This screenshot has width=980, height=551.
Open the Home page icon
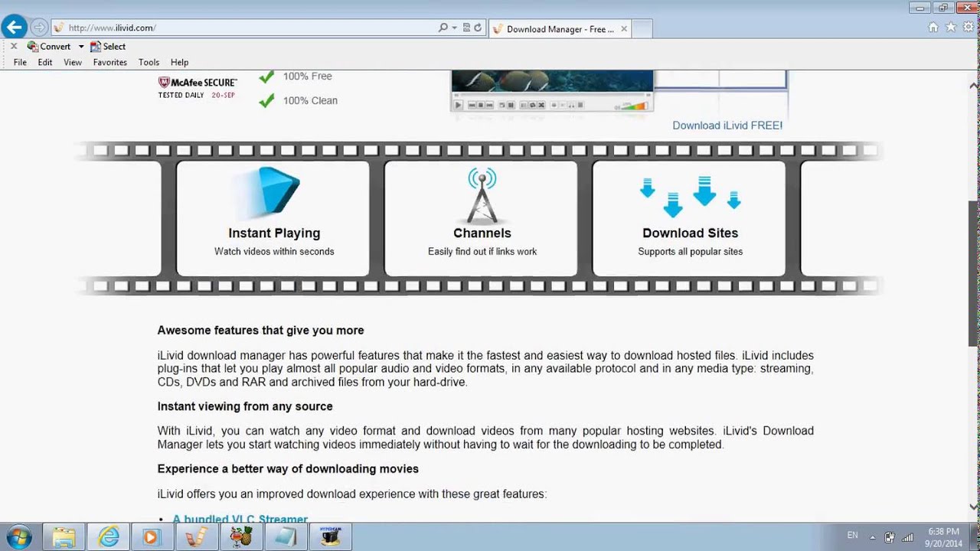(x=933, y=28)
